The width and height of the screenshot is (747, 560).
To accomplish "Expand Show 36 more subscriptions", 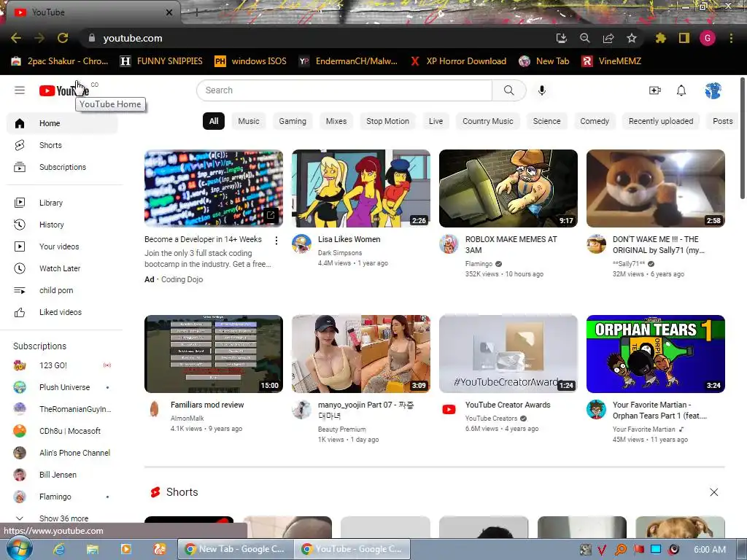I will click(62, 518).
